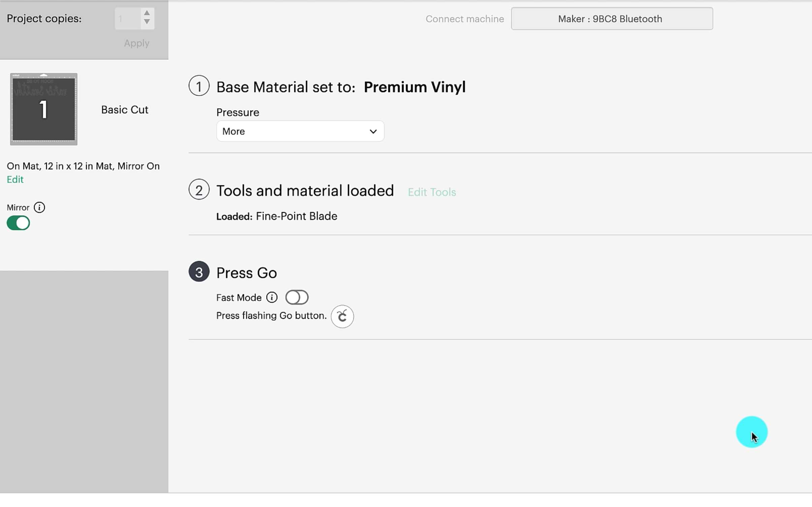Image resolution: width=812 pixels, height=507 pixels.
Task: Click the Apply button
Action: 136,43
